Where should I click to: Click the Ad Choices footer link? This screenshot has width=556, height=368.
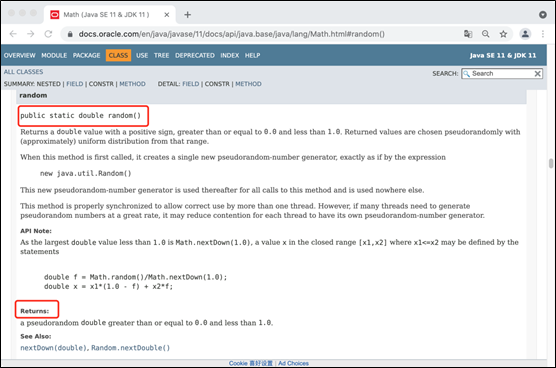click(293, 363)
